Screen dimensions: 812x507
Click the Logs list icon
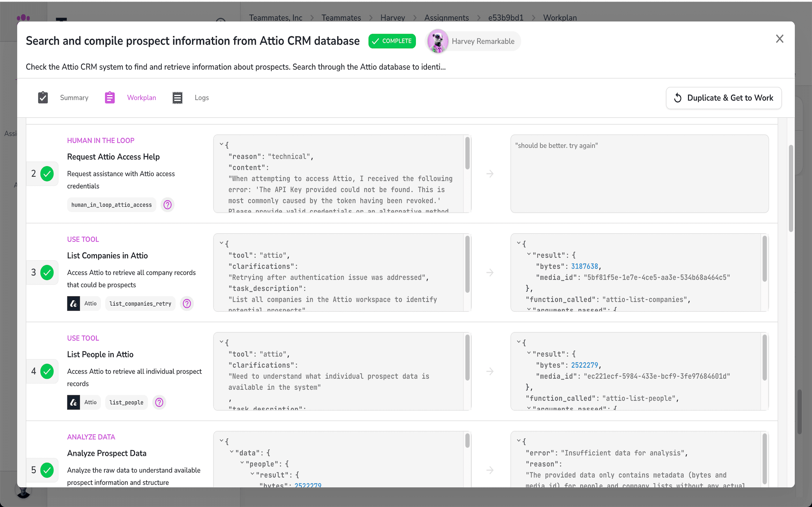click(x=177, y=98)
